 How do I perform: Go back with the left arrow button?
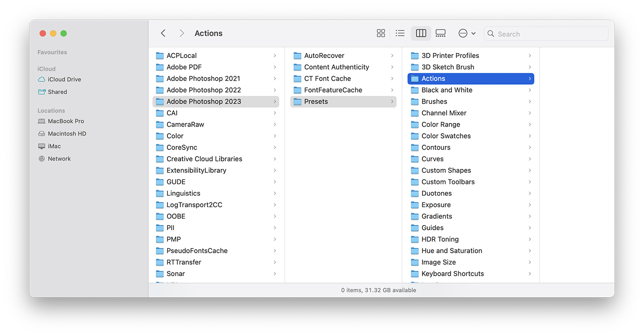[163, 33]
